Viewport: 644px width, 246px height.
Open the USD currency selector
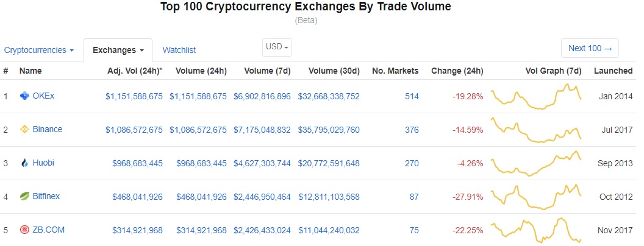point(277,47)
